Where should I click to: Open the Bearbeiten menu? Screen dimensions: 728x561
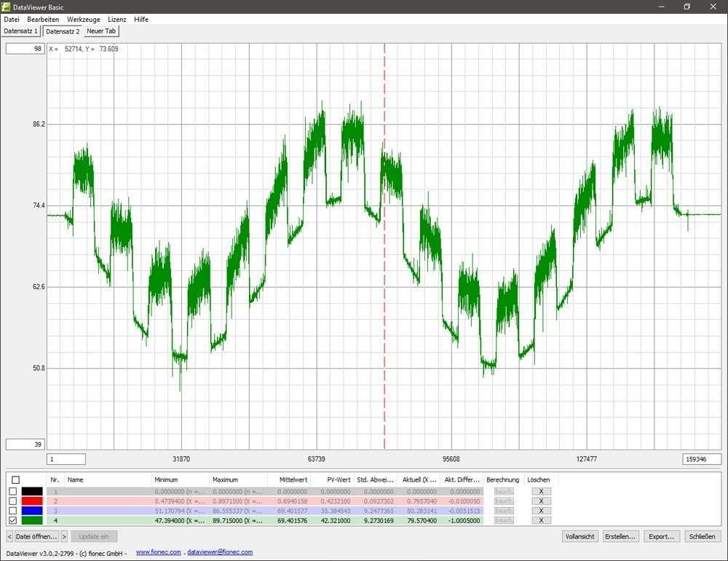point(43,19)
